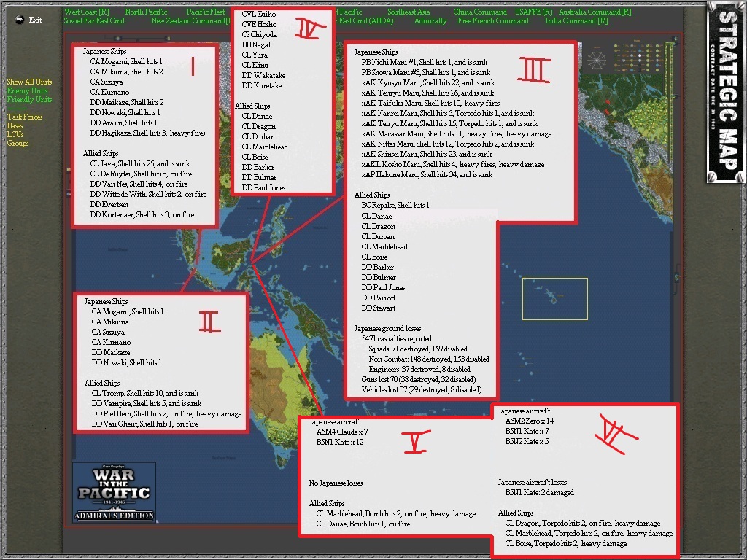Click the Exit arrow icon
Image resolution: width=747 pixels, height=560 pixels.
tap(20, 20)
